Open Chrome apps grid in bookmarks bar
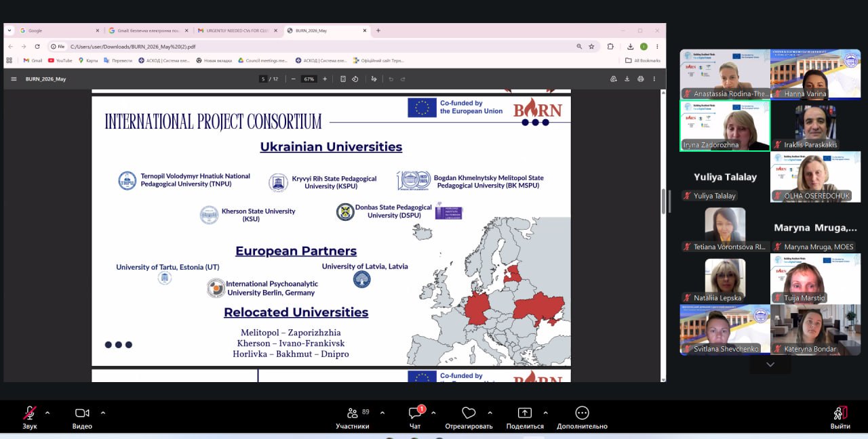 pos(9,60)
